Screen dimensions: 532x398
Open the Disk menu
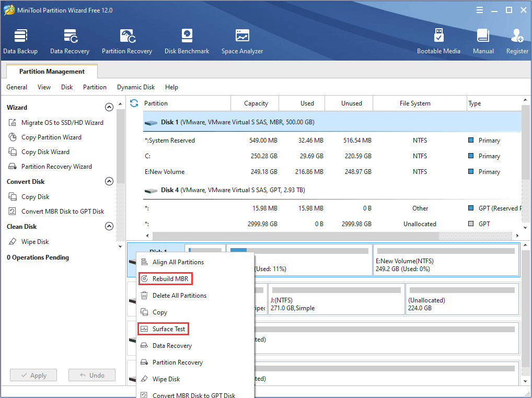click(67, 87)
